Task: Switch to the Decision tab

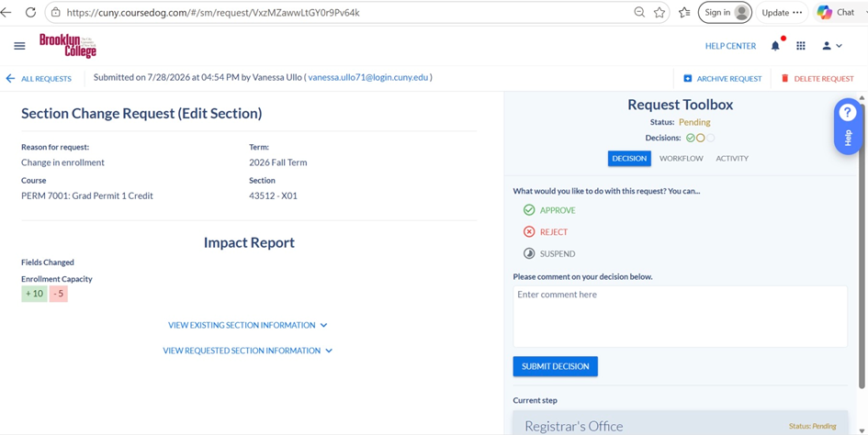Action: pyautogui.click(x=629, y=158)
